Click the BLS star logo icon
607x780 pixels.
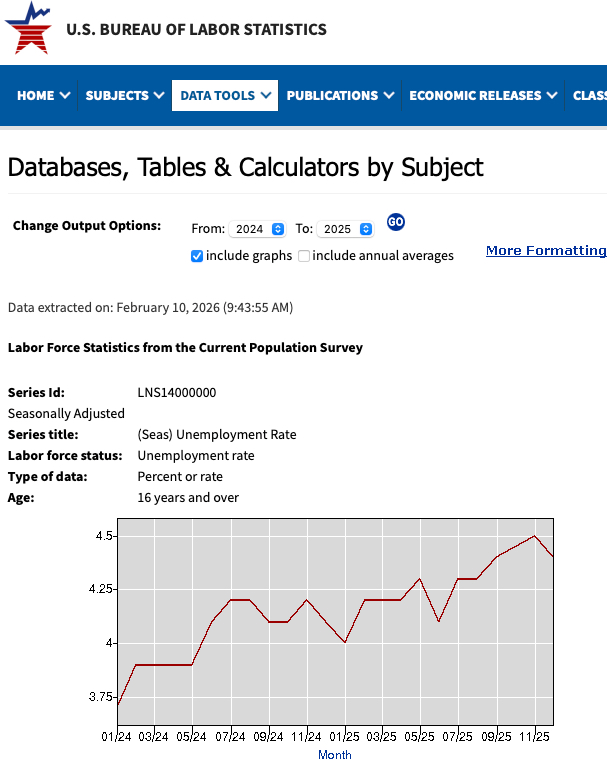click(28, 28)
